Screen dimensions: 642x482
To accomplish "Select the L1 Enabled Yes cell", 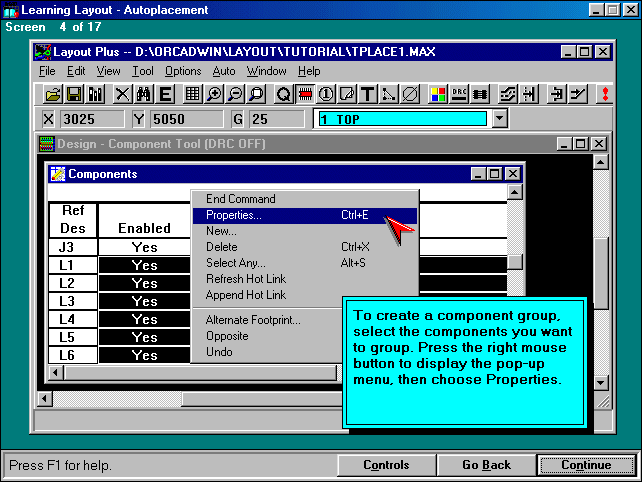I will pyautogui.click(x=145, y=265).
